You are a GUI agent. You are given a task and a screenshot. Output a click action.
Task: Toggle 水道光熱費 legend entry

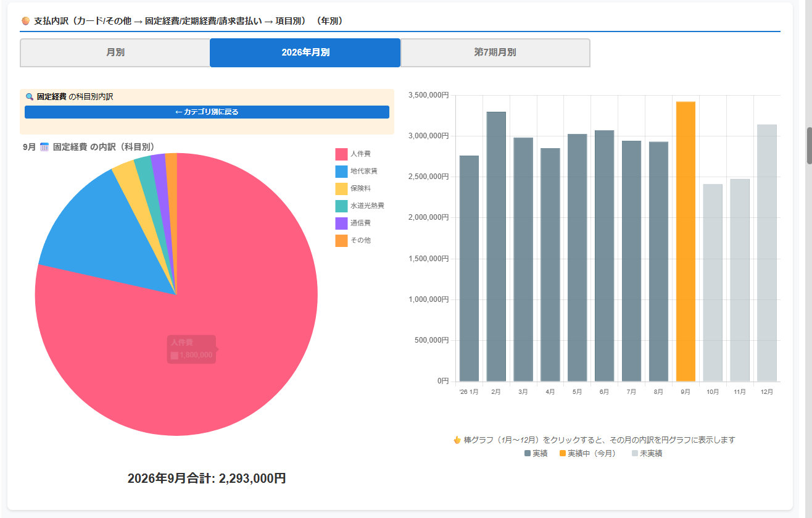[360, 206]
